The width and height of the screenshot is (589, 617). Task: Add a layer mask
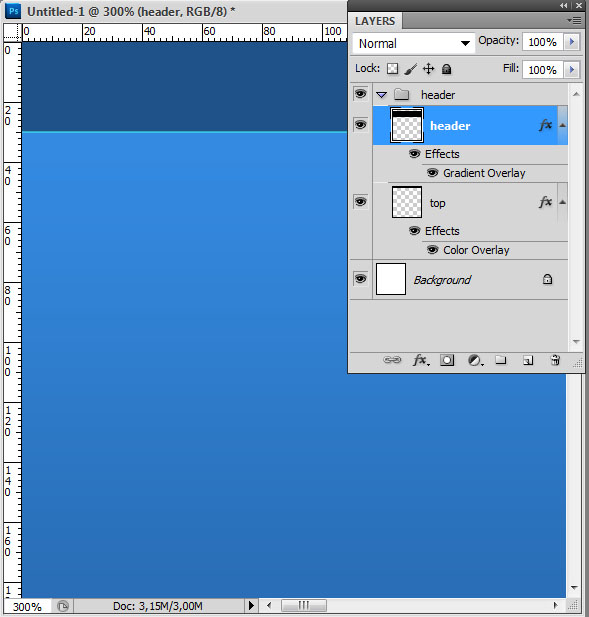pos(447,360)
